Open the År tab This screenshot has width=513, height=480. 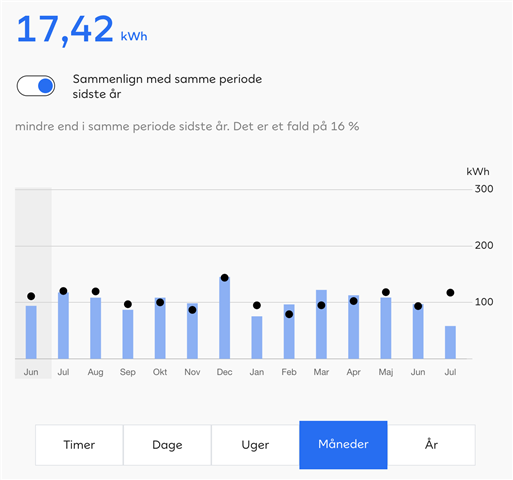click(431, 445)
